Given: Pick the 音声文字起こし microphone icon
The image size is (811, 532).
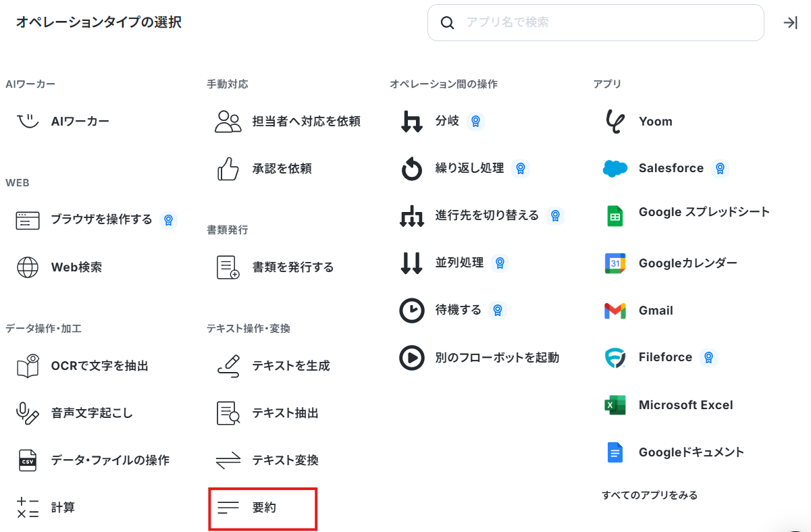Looking at the screenshot, I should [28, 413].
